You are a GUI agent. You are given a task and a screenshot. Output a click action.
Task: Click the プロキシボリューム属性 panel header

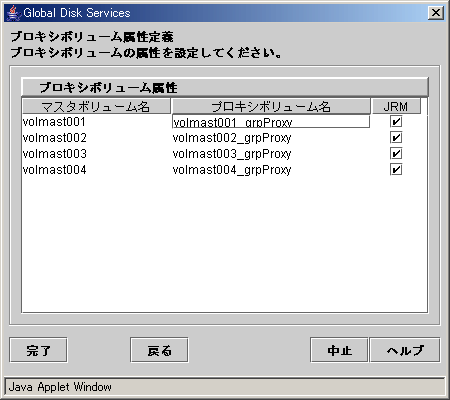[225, 87]
